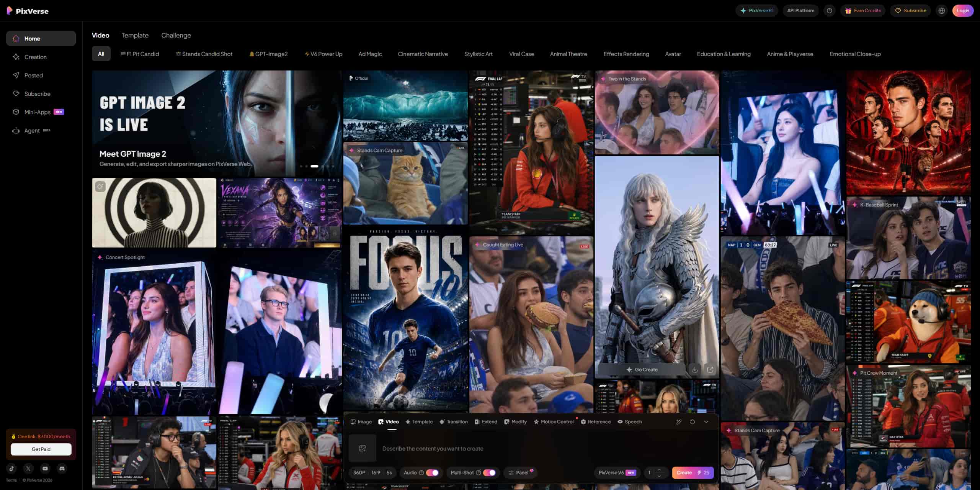Screen dimensions: 980x490
Task: Open the Discord social link
Action: point(62,468)
